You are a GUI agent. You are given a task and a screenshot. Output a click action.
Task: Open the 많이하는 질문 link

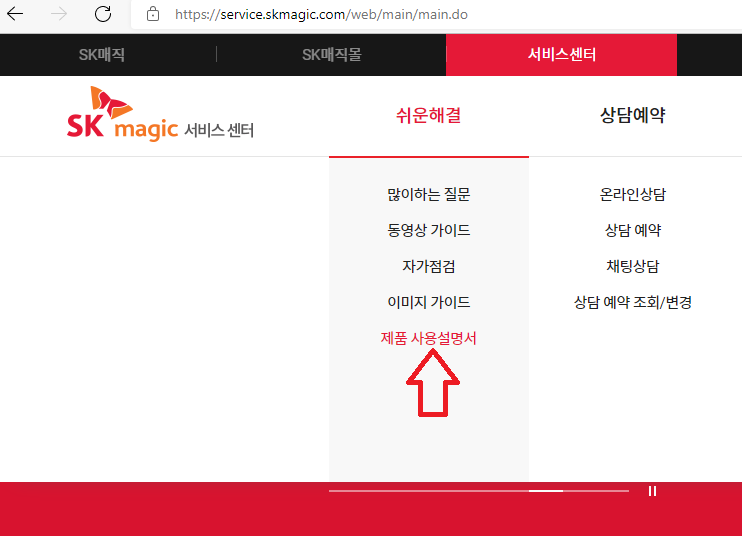(x=428, y=194)
